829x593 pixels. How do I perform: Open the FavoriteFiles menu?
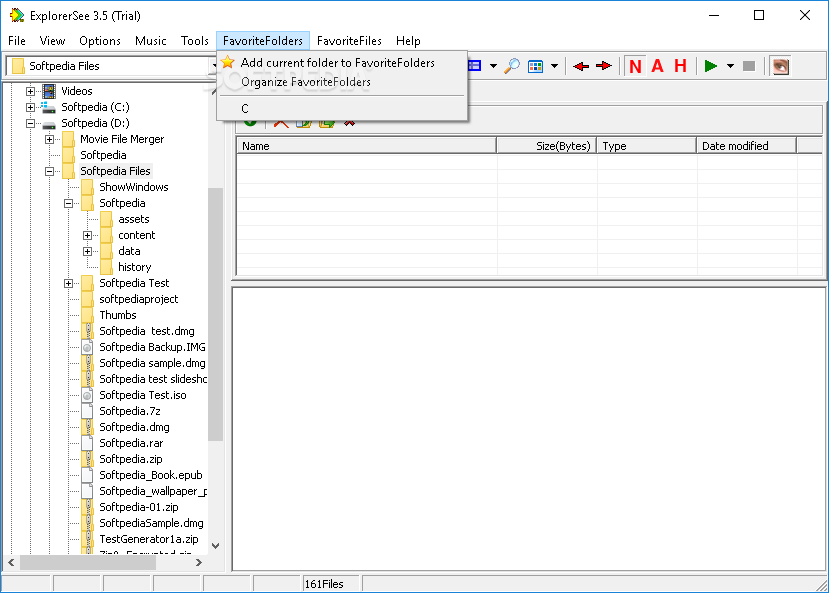tap(349, 41)
